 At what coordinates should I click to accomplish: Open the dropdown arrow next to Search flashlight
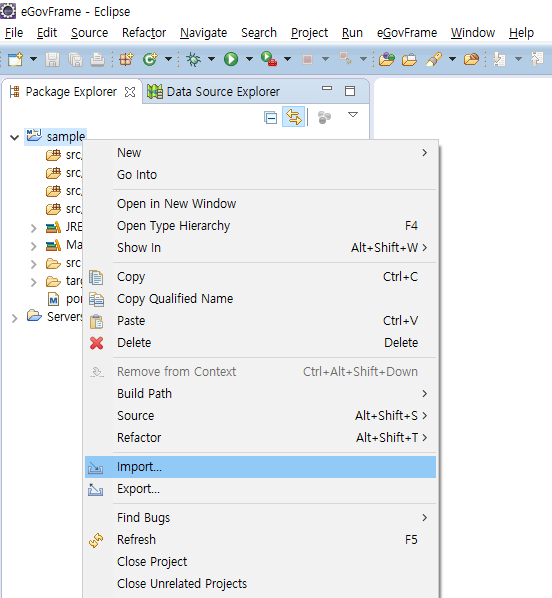click(x=452, y=59)
